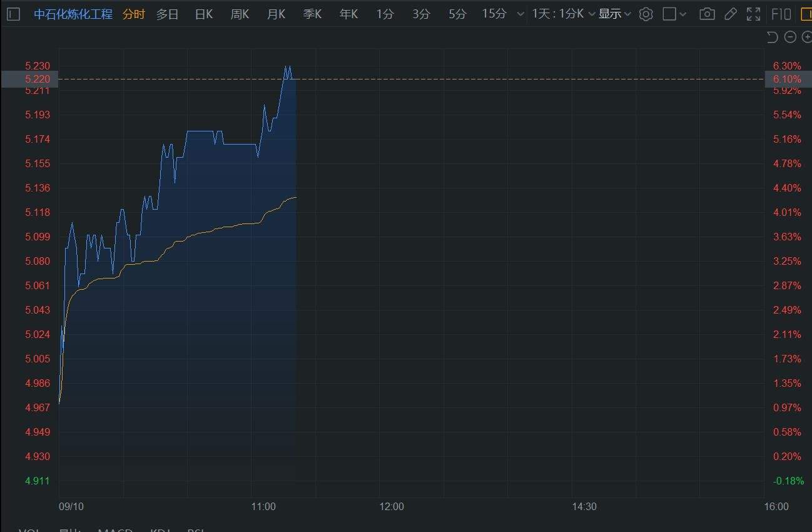Select the 1分 one-minute interval

tap(385, 14)
